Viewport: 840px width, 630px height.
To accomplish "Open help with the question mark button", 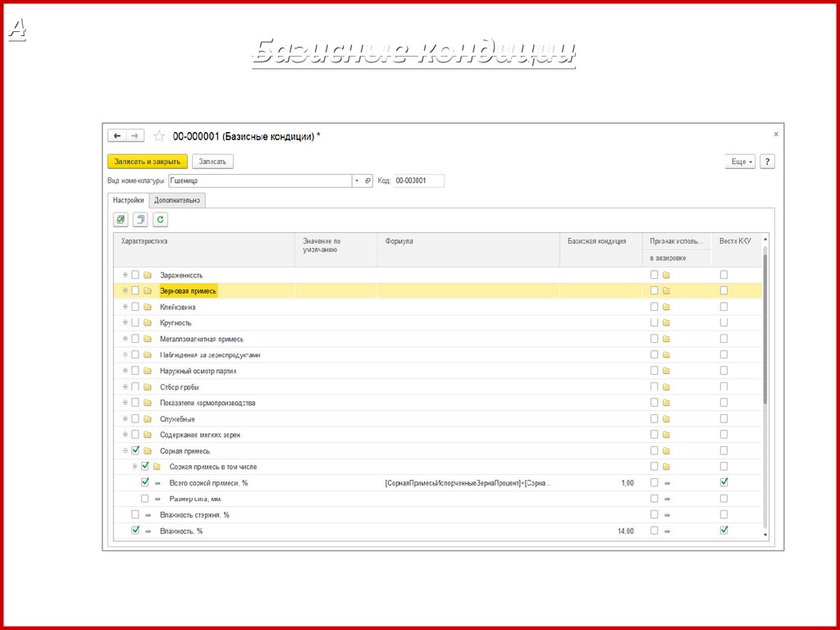I will (767, 162).
